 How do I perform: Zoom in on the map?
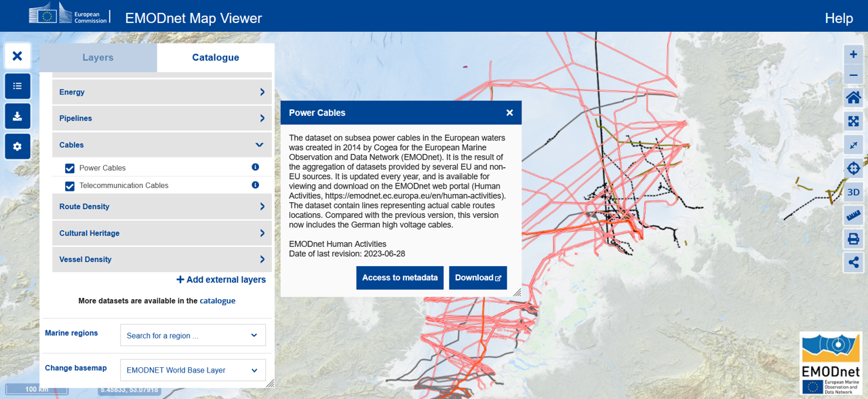click(x=853, y=54)
